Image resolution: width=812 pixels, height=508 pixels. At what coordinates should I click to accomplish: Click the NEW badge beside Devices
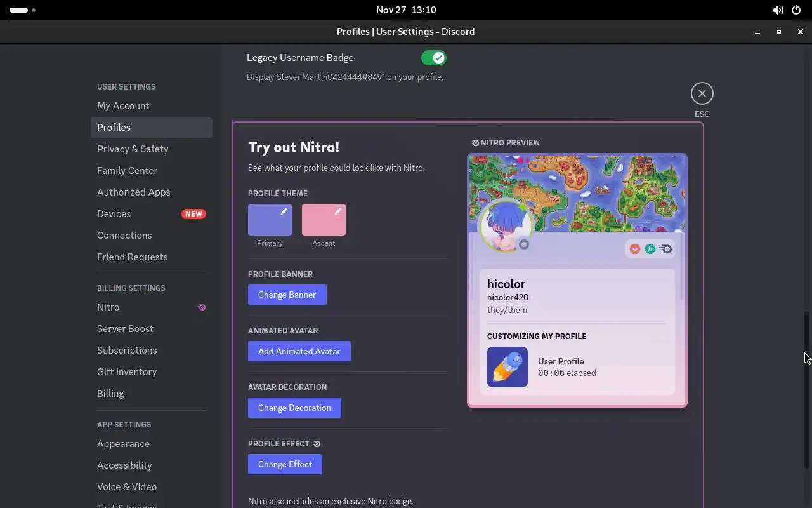pyautogui.click(x=193, y=214)
